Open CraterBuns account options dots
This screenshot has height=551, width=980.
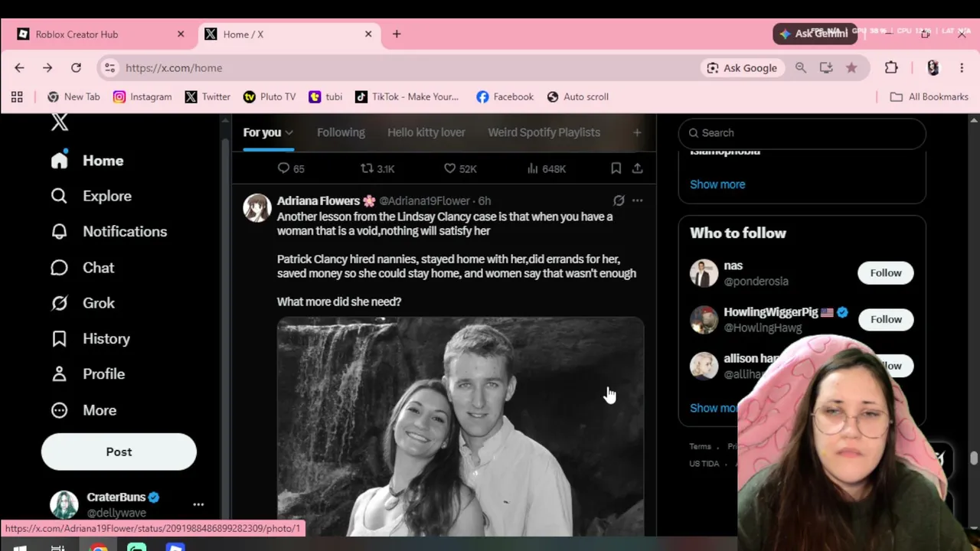click(x=198, y=504)
